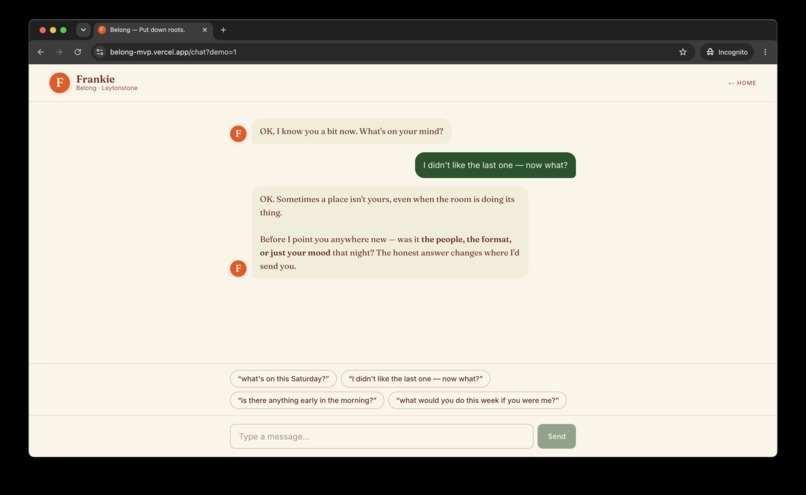This screenshot has width=806, height=495.
Task: Open a new tab with the plus button
Action: [223, 30]
